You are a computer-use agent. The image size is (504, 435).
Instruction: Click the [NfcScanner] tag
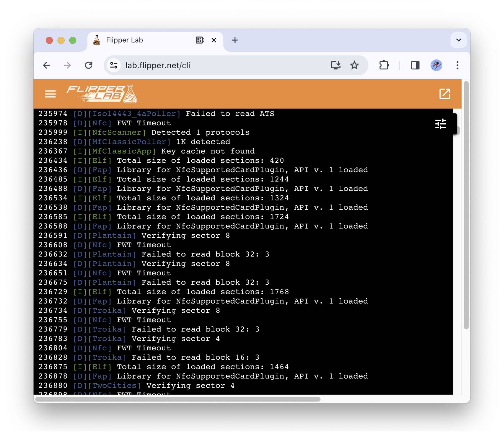click(x=117, y=132)
